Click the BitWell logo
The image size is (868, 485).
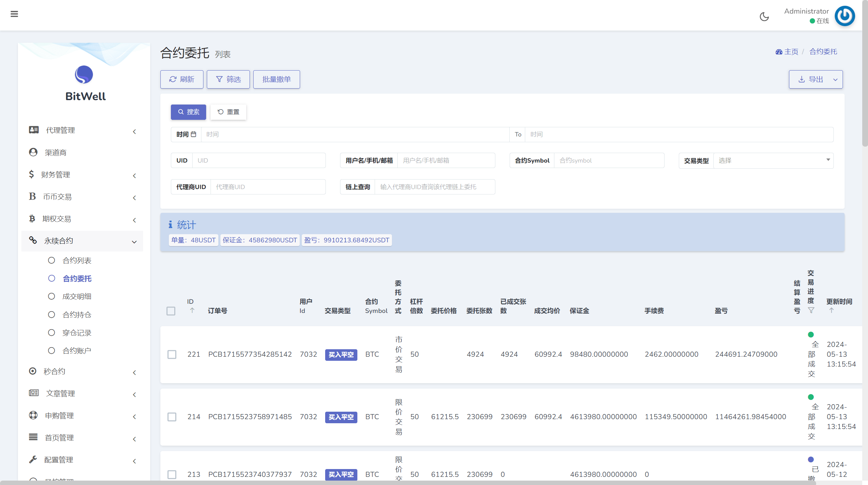point(84,75)
